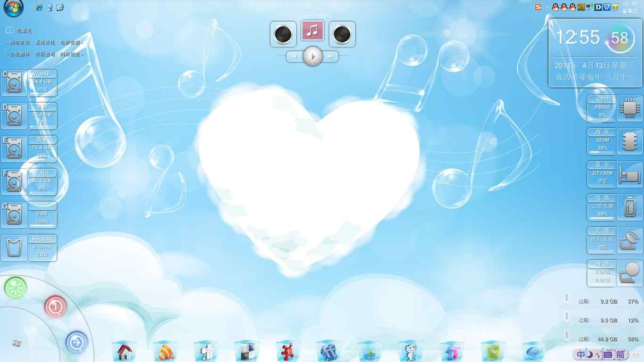The width and height of the screenshot is (644, 362).
Task: Open the Windows Start orb
Action: click(13, 7)
